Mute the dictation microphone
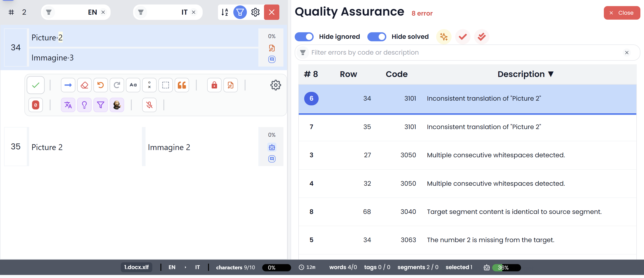This screenshot has height=278, width=644. point(149,105)
